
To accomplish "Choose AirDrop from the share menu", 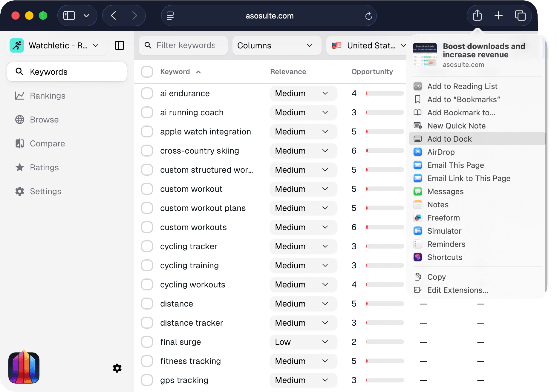I will tap(441, 152).
